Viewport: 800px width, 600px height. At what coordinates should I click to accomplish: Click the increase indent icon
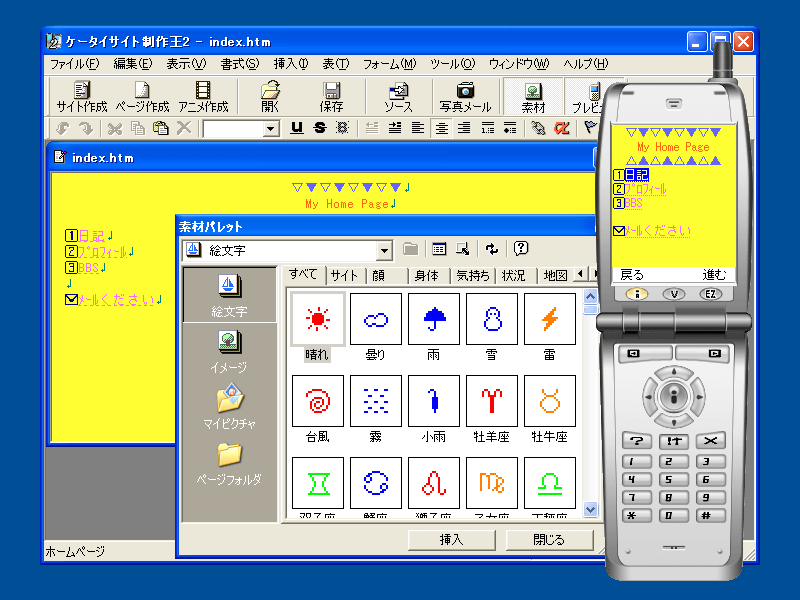pos(395,128)
